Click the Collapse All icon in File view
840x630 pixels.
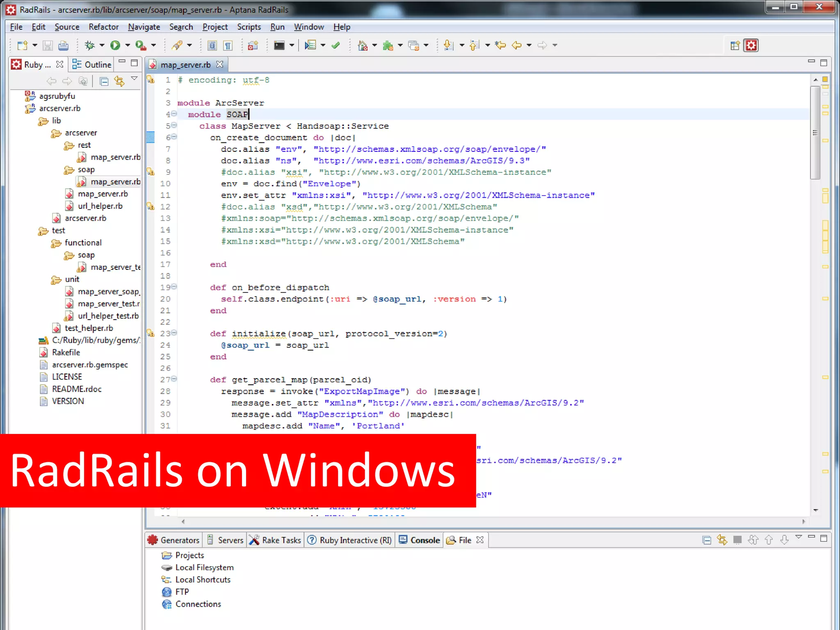tap(707, 540)
